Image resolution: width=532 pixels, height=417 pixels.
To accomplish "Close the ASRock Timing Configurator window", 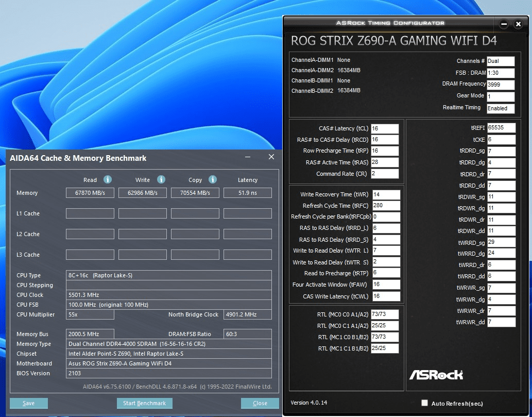I will [518, 24].
